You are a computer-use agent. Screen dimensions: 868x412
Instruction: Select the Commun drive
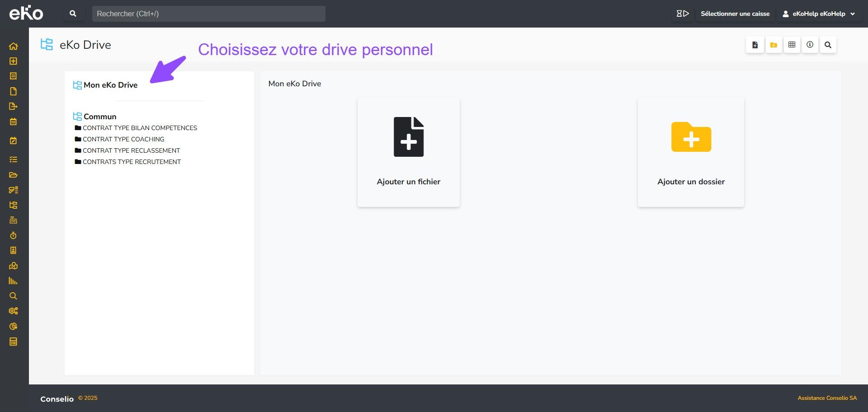point(99,117)
